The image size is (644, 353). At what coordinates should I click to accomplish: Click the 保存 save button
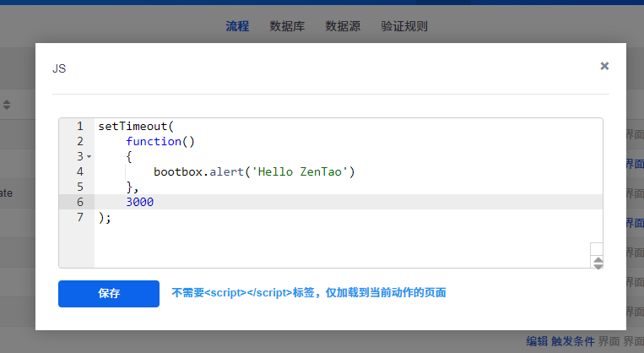click(x=109, y=294)
